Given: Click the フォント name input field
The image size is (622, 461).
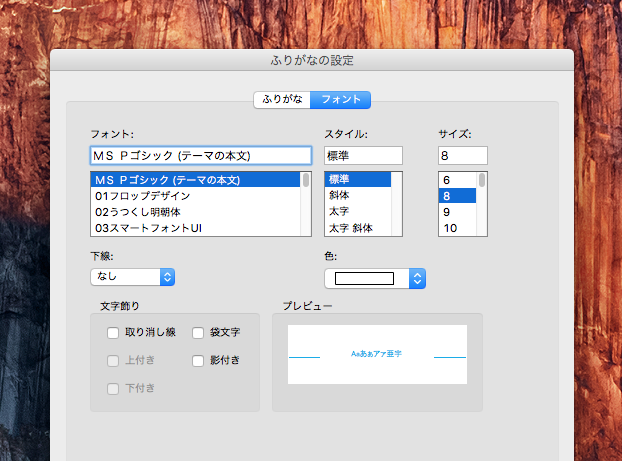Looking at the screenshot, I should [x=201, y=156].
